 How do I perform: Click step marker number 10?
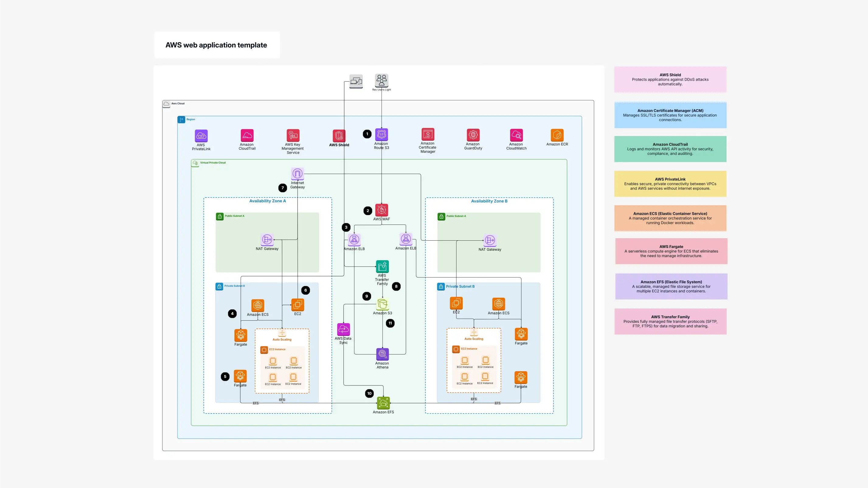click(x=369, y=393)
